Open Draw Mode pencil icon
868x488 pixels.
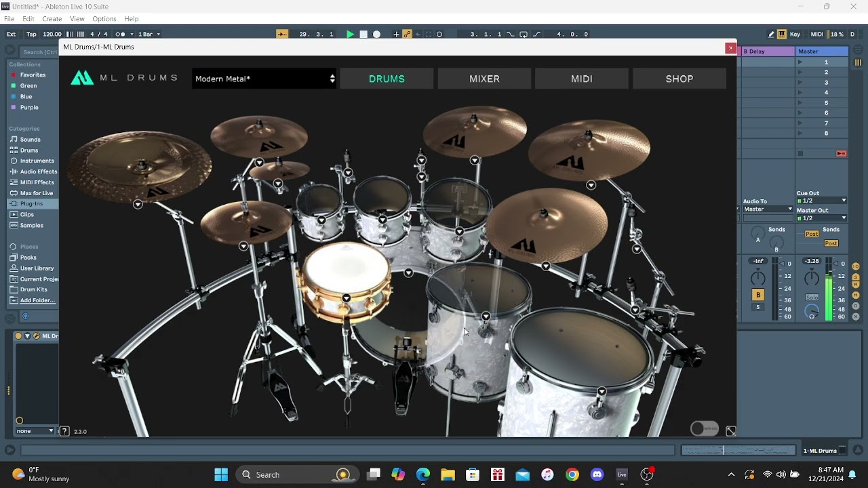(x=771, y=34)
